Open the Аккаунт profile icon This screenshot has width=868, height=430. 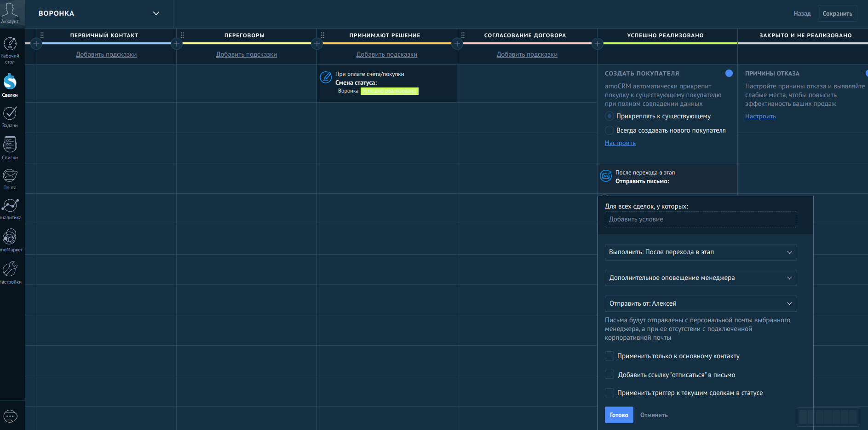tap(10, 12)
